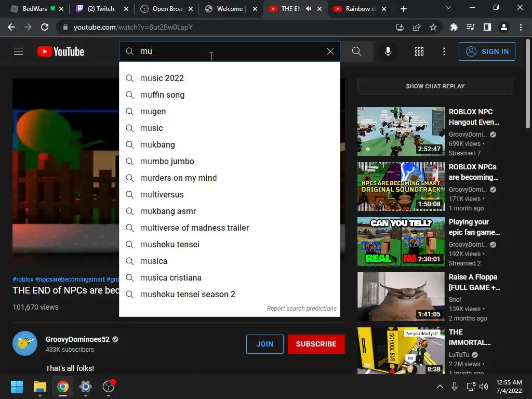
Task: Open Chrome profile avatar
Action: pos(503,27)
